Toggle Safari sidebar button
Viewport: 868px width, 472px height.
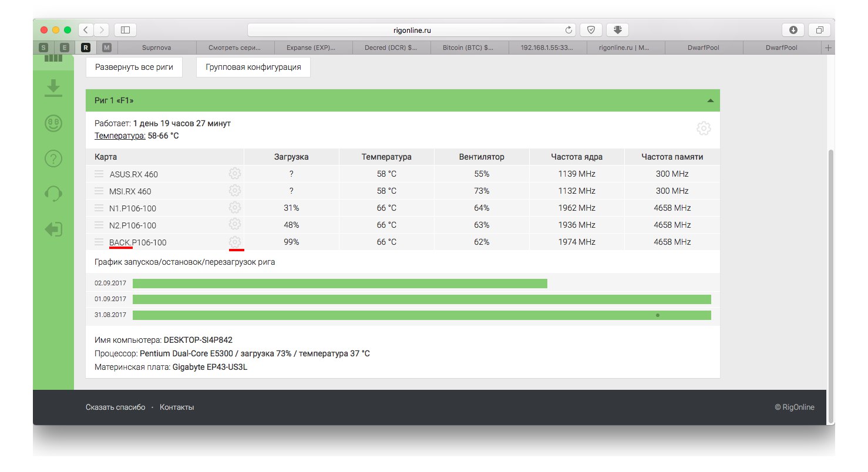[x=125, y=30]
